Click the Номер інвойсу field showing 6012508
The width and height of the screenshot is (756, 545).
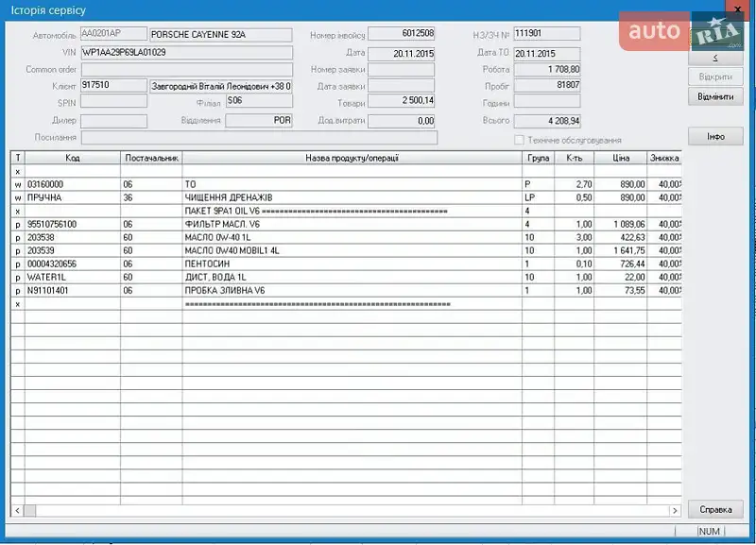(401, 35)
